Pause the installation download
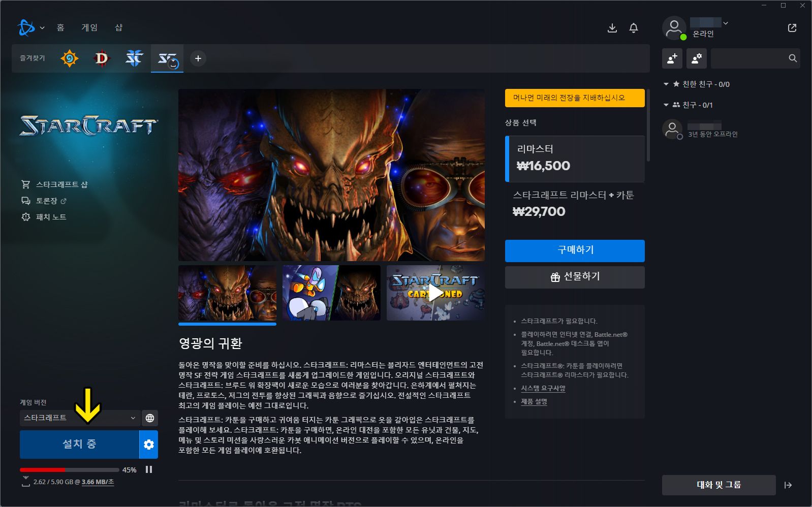This screenshot has width=812, height=507. 149,469
